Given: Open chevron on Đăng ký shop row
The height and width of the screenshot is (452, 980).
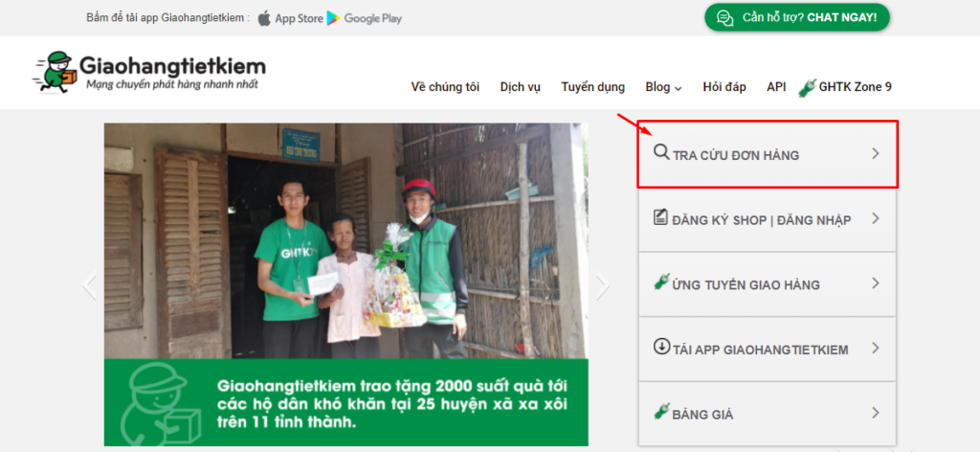Looking at the screenshot, I should (876, 218).
